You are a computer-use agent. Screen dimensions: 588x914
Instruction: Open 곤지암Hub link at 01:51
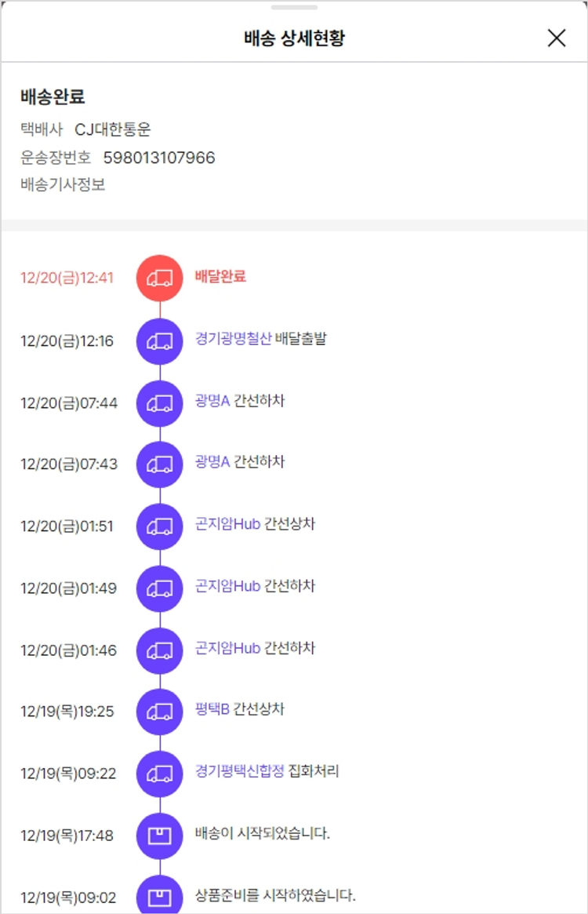227,524
